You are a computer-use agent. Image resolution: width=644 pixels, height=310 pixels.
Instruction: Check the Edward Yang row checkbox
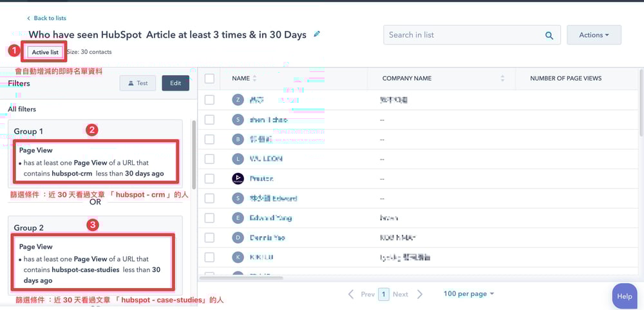point(209,218)
